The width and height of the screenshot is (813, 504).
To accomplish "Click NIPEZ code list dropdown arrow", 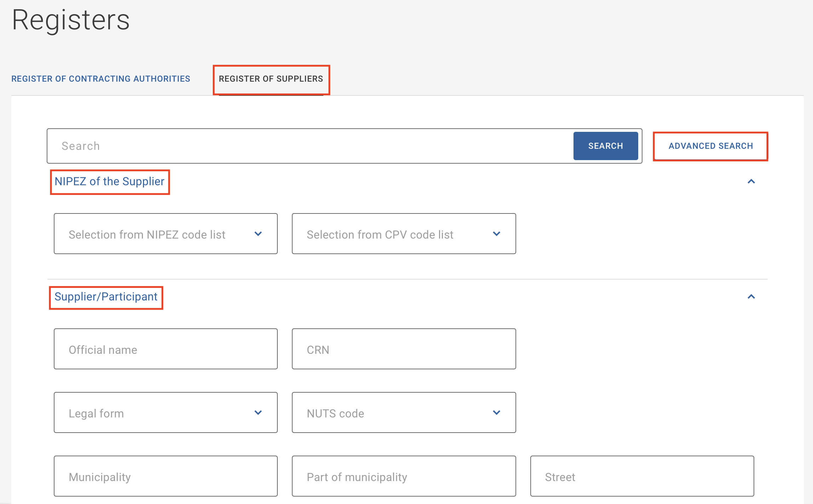I will point(258,234).
